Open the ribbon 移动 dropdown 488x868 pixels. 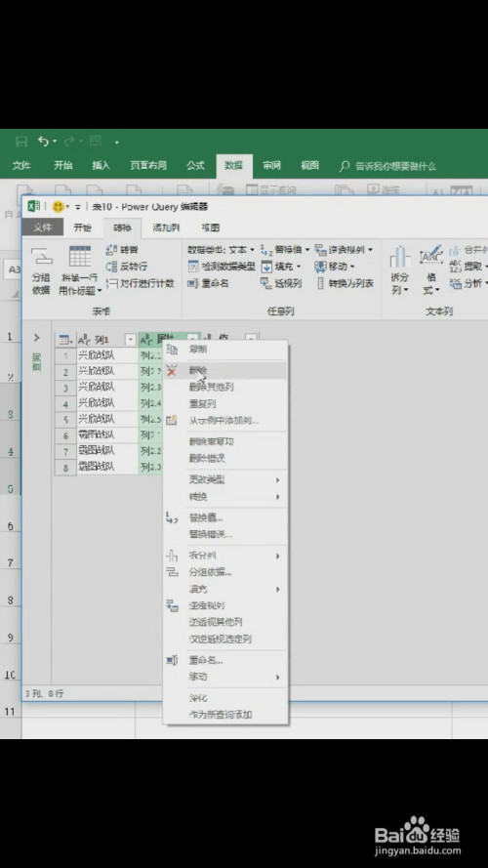pyautogui.click(x=336, y=267)
